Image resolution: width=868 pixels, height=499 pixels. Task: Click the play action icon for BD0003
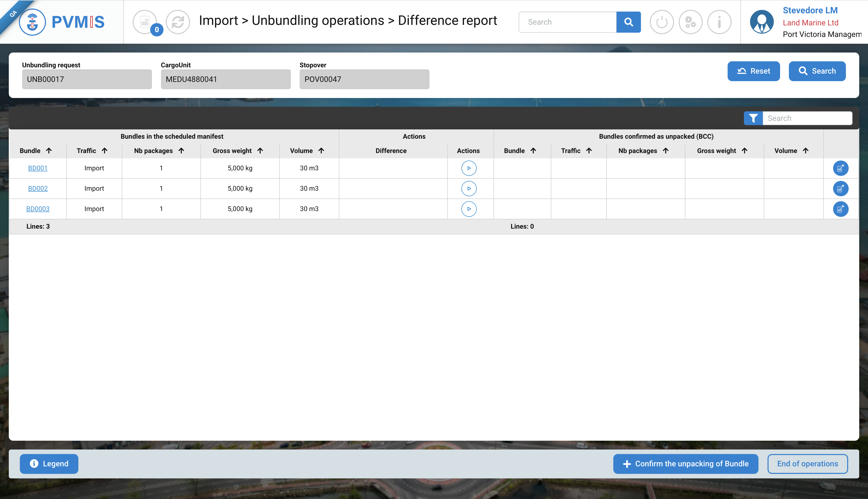pyautogui.click(x=469, y=209)
